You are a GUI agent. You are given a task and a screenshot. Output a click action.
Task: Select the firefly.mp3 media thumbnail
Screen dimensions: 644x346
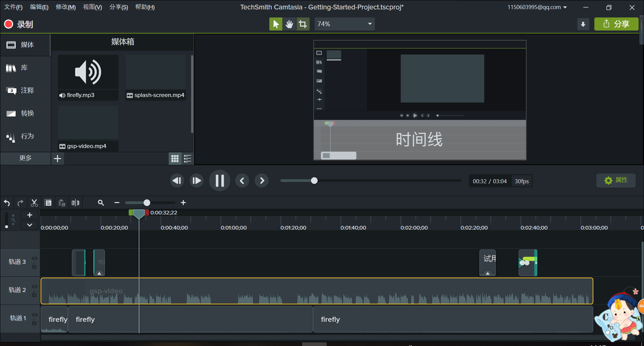pyautogui.click(x=88, y=78)
